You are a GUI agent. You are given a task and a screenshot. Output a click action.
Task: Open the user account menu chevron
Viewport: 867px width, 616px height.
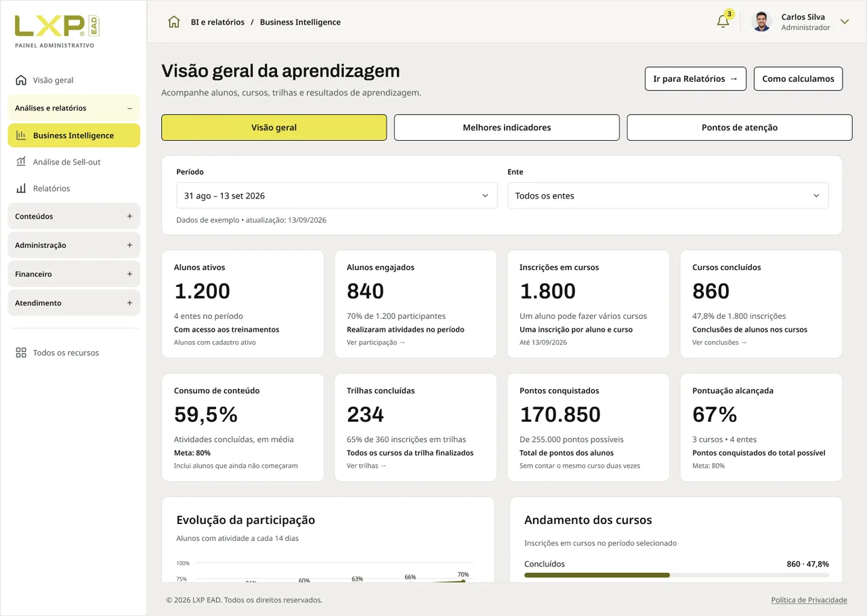tap(845, 22)
